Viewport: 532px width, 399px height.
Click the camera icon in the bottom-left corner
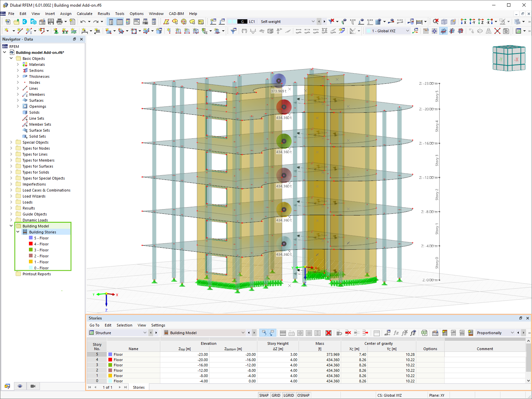(32, 386)
